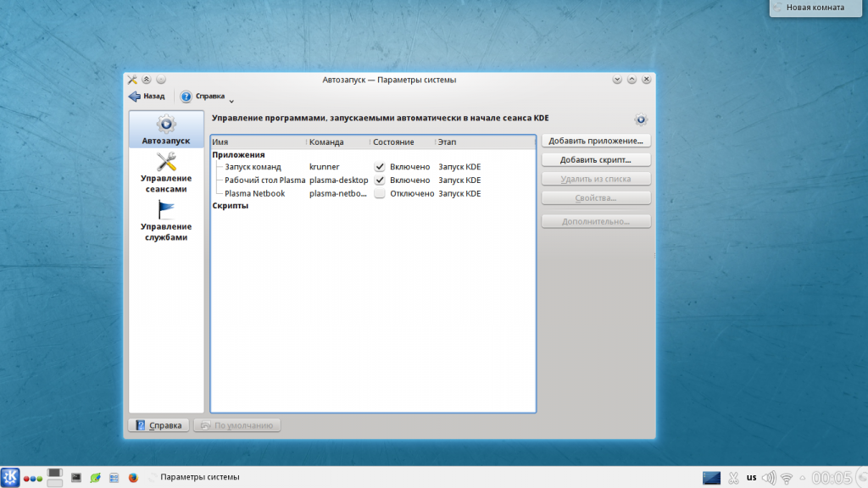Sort list by the Этап column header
This screenshot has height=488, width=868.
pos(485,141)
